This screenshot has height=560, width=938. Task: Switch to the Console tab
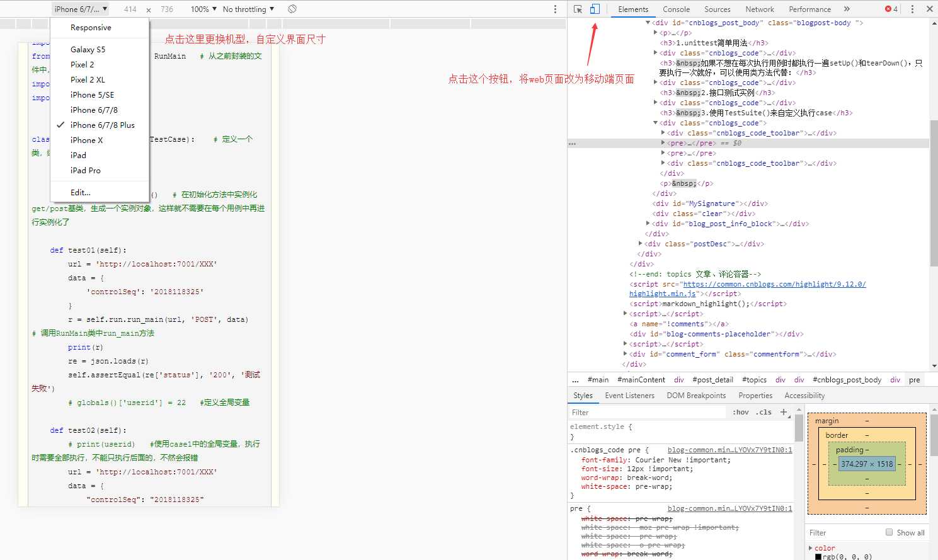676,9
